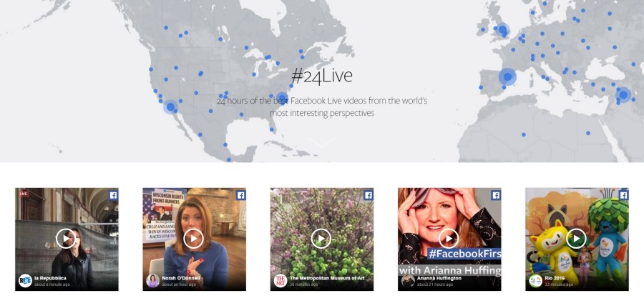Select the large live dot over Spain
This screenshot has width=644, height=298.
pyautogui.click(x=507, y=76)
